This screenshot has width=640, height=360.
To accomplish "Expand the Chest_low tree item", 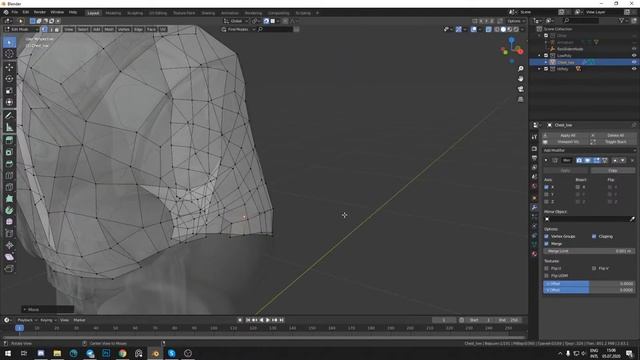I will [546, 62].
